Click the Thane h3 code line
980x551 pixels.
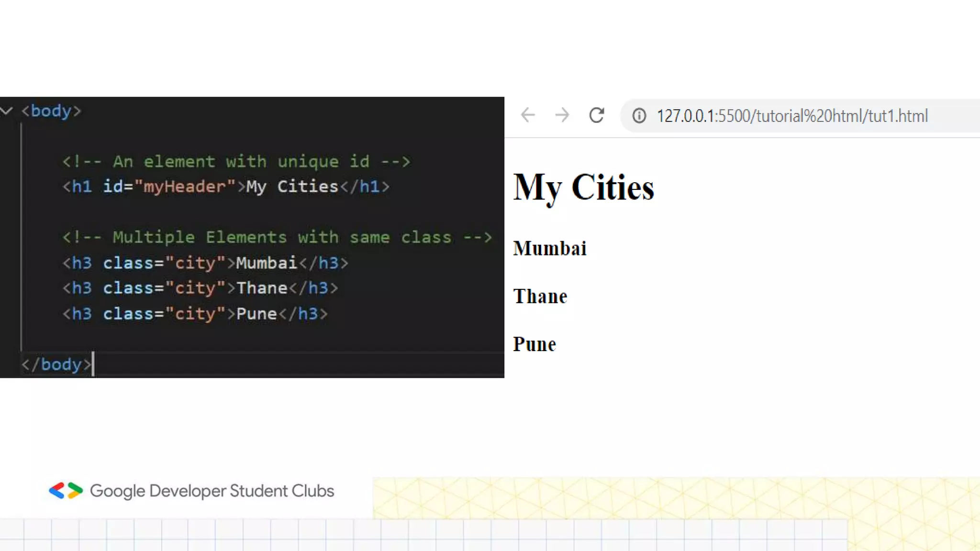(x=200, y=288)
